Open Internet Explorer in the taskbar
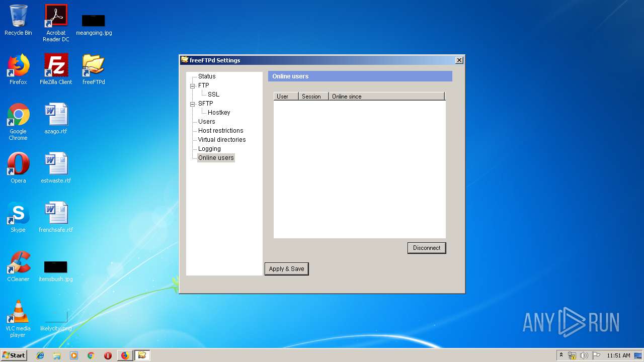This screenshot has height=362, width=644. 40,355
